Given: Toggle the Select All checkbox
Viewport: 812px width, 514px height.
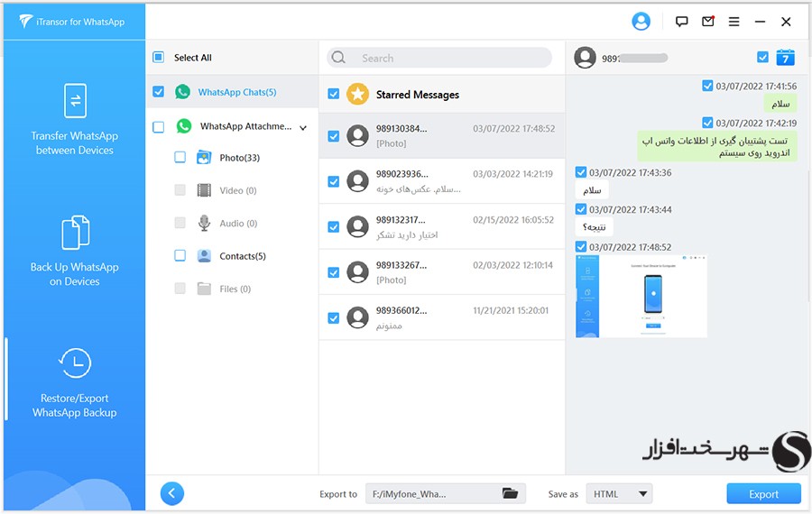Looking at the screenshot, I should pyautogui.click(x=159, y=57).
